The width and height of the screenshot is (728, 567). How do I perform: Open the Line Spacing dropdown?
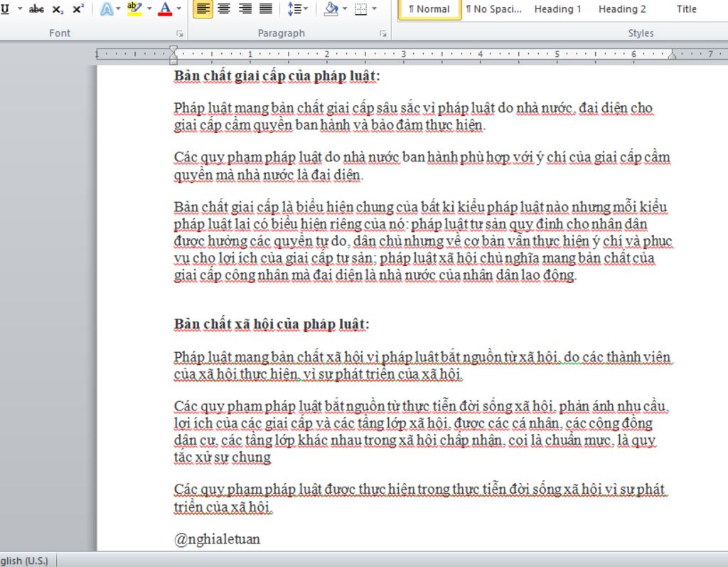(297, 9)
